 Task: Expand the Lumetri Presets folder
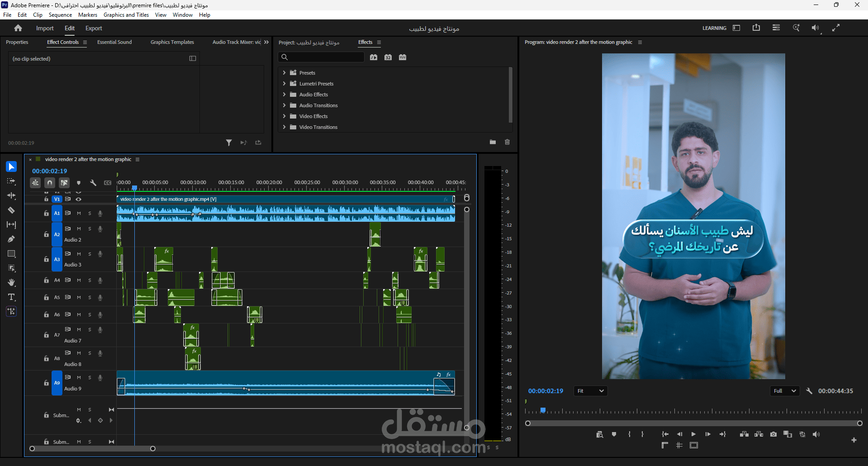tap(284, 83)
